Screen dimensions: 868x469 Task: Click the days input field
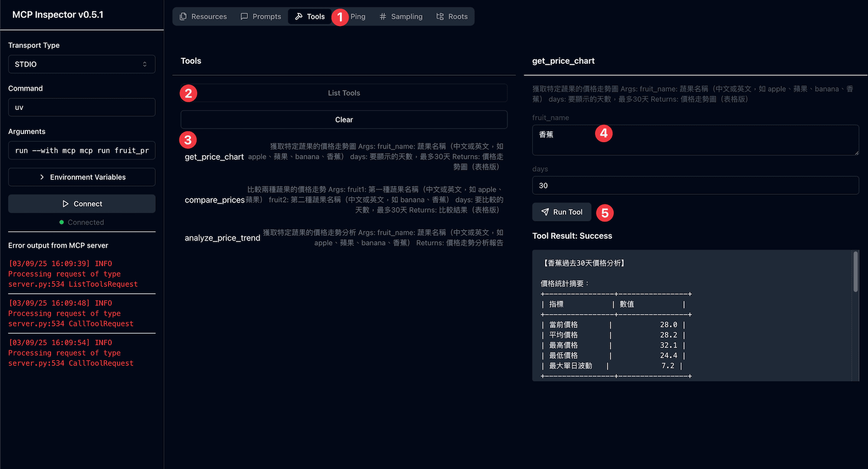pyautogui.click(x=695, y=186)
